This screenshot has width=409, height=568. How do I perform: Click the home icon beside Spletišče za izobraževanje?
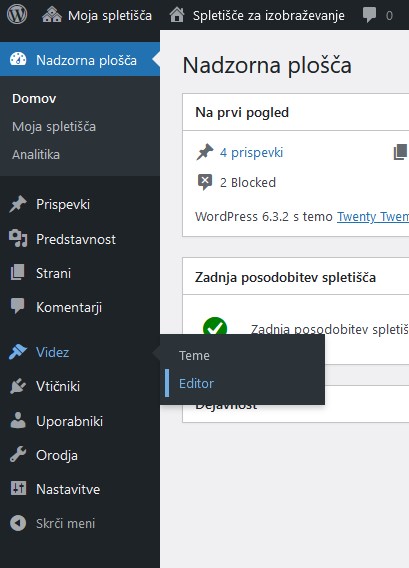click(177, 15)
